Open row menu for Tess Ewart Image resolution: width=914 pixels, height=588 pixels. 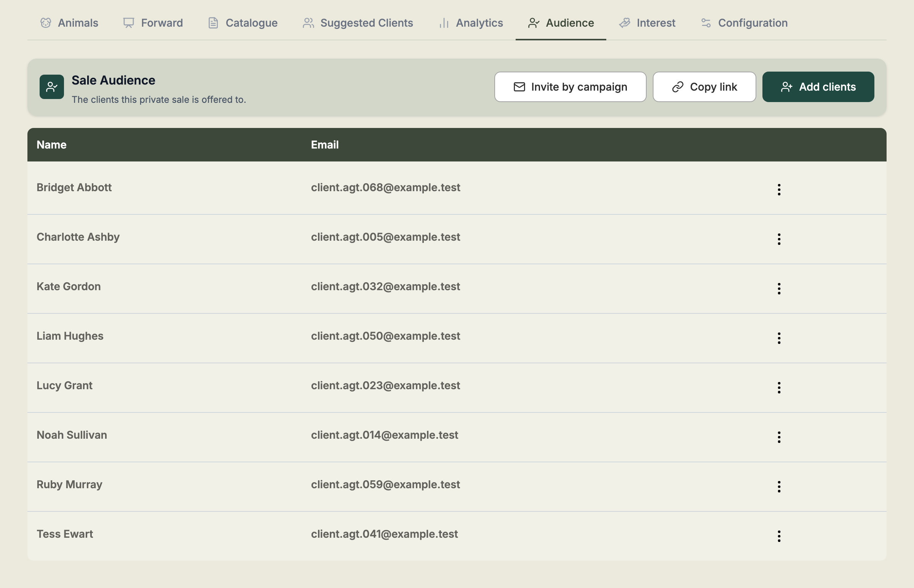779,537
